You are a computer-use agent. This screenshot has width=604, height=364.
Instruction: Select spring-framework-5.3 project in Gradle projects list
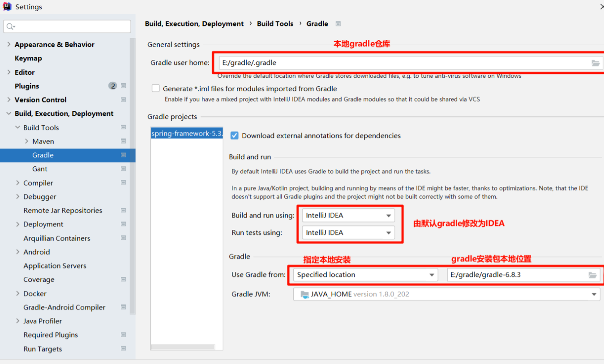tap(187, 133)
